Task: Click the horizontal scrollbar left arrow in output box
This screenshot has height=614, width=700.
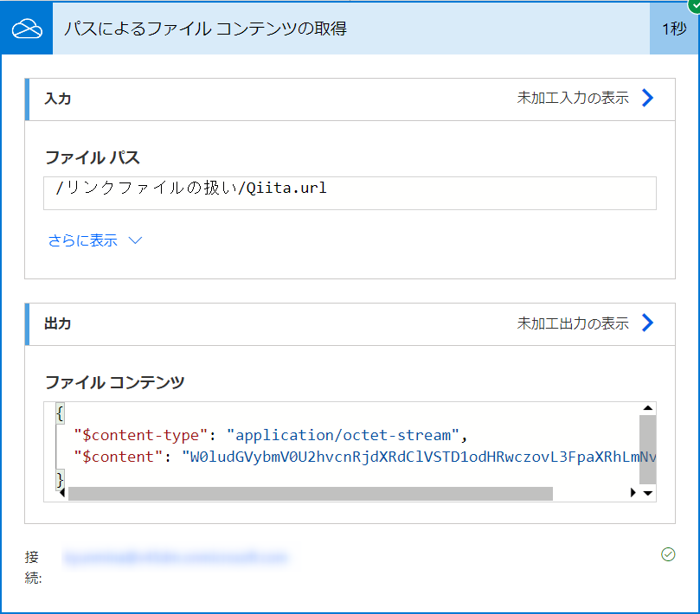Action: 62,493
